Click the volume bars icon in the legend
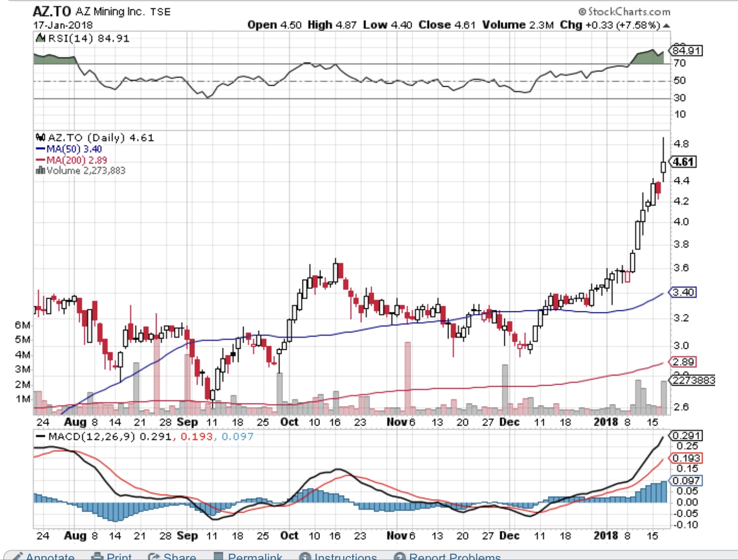The image size is (738, 560). pos(40,170)
